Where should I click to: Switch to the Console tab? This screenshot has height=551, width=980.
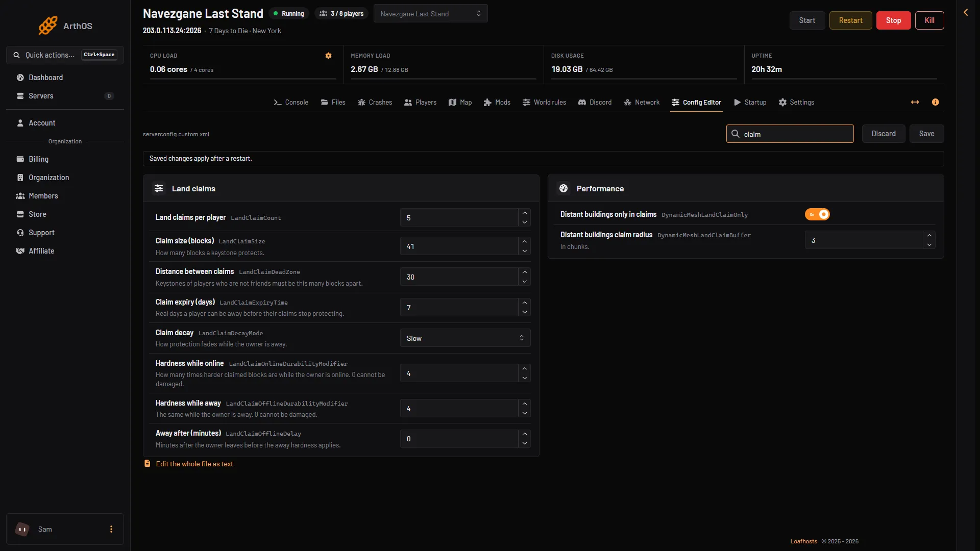[x=291, y=102]
